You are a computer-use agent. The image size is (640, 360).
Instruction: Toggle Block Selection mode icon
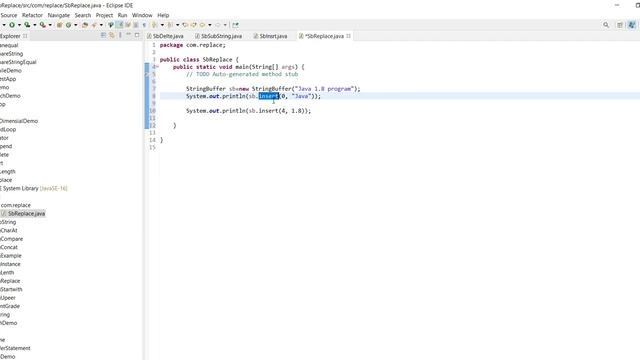136,25
